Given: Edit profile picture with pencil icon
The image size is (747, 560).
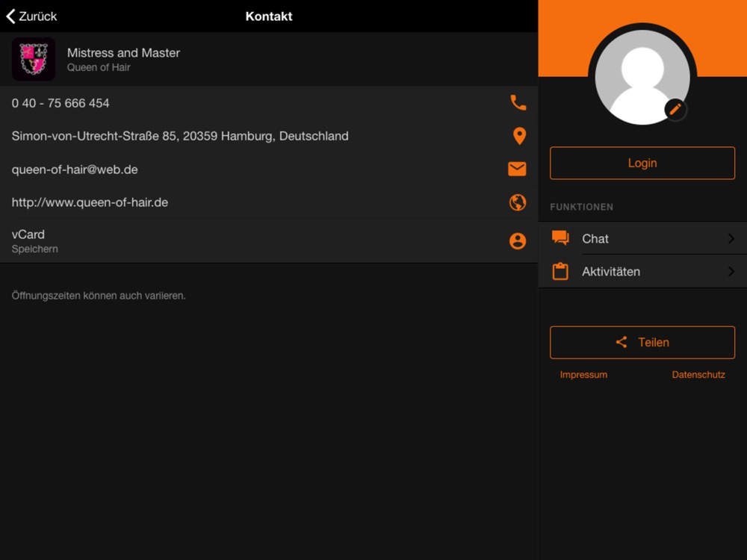Looking at the screenshot, I should [675, 110].
